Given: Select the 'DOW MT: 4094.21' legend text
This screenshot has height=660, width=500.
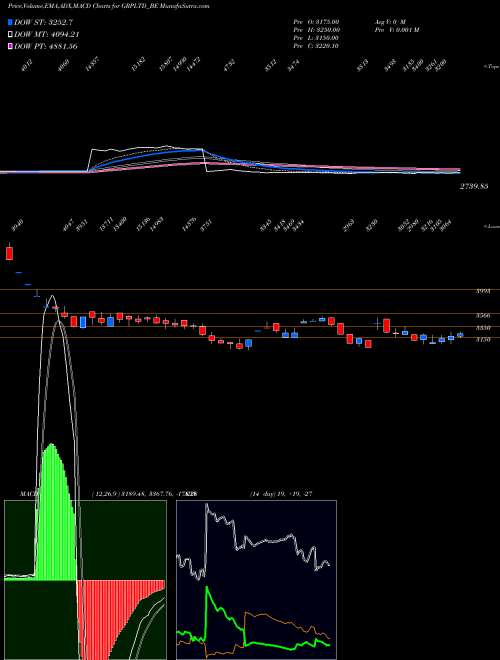Looking at the screenshot, I should pyautogui.click(x=47, y=35).
